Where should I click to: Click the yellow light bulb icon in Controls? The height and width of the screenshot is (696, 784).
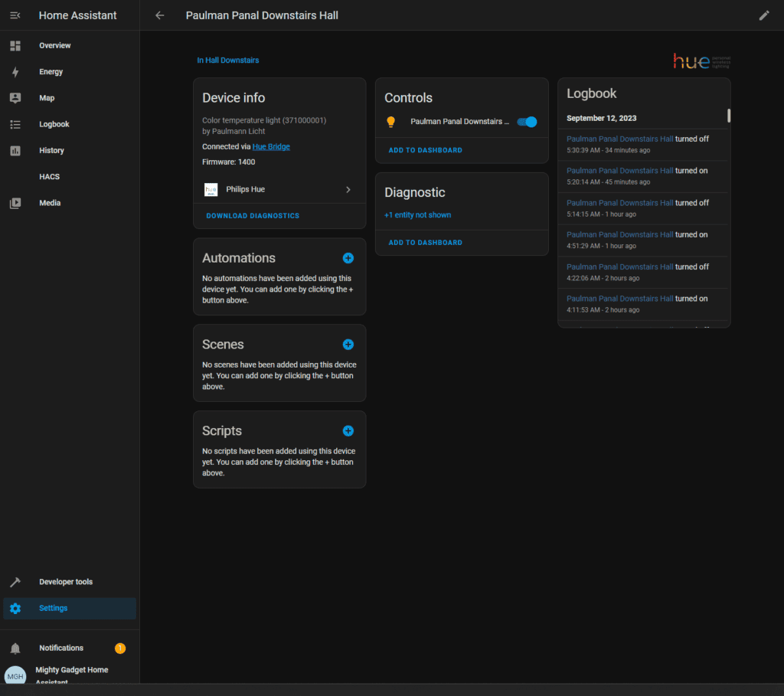pos(390,122)
